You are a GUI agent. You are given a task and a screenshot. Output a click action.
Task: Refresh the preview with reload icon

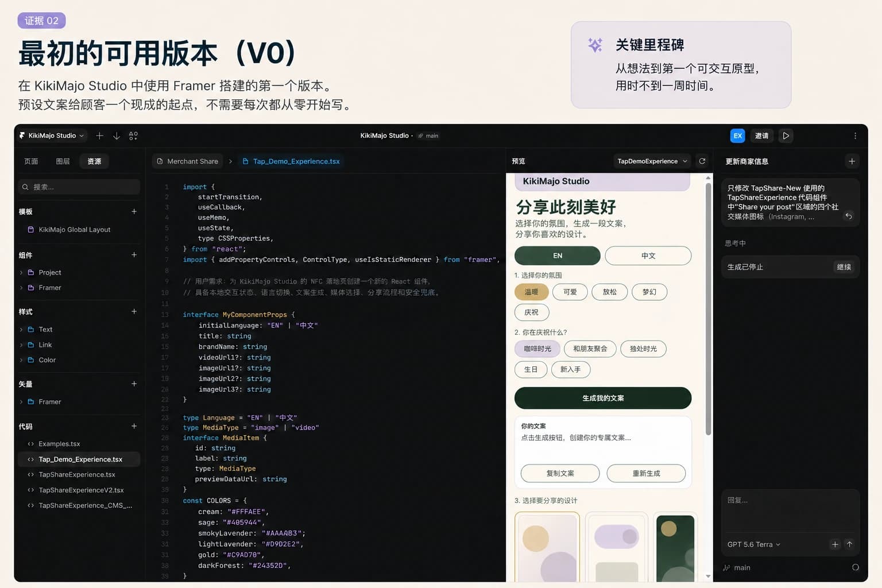(x=702, y=161)
